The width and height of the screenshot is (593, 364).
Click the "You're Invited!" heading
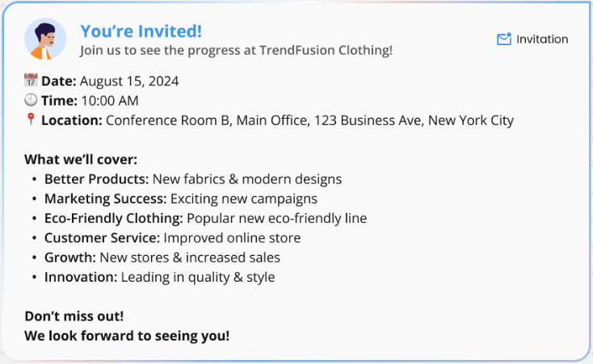(141, 31)
